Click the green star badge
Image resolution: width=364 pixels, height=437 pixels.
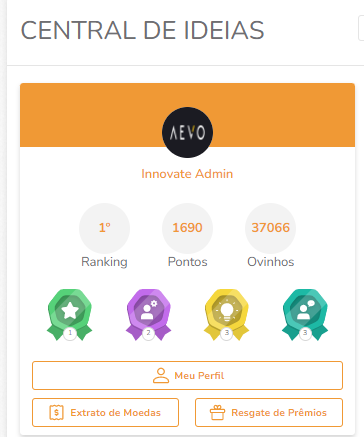tap(70, 315)
